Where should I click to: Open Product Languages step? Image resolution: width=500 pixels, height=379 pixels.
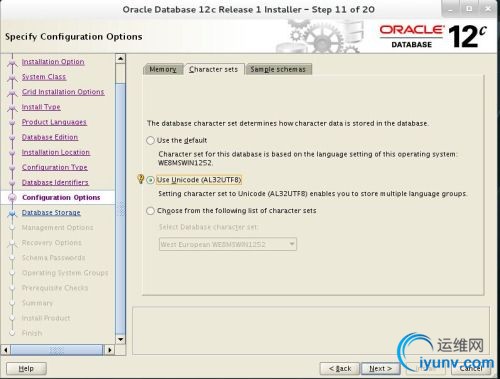click(x=54, y=122)
